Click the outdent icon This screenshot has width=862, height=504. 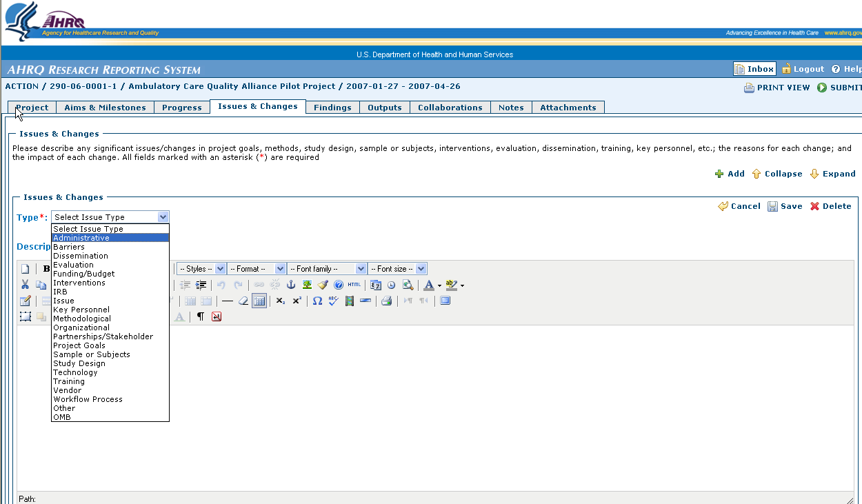pos(185,285)
